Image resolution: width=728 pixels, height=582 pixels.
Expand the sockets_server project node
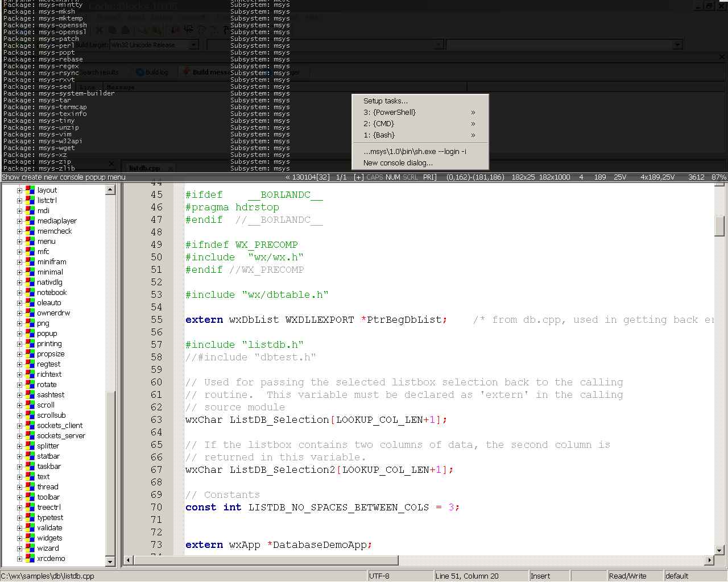pyautogui.click(x=19, y=436)
